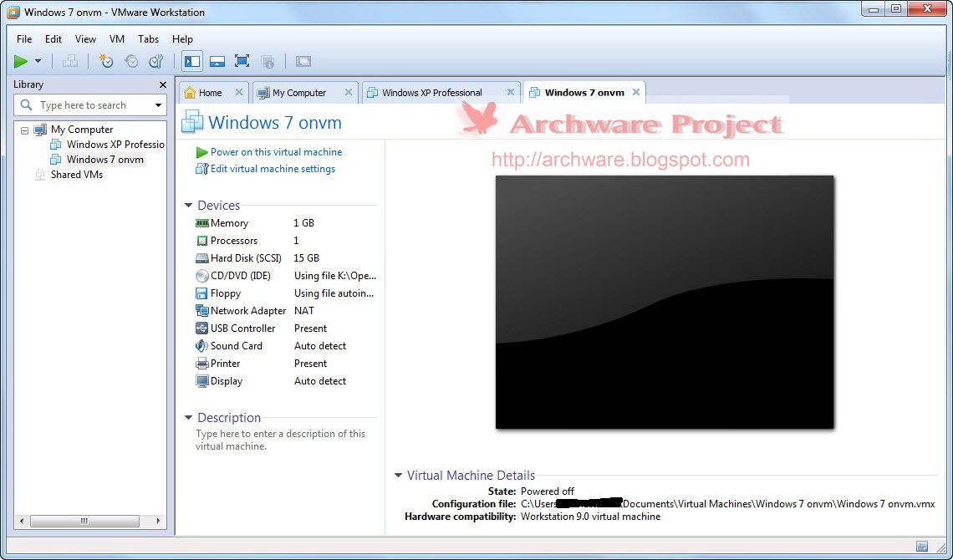Open the Snapshot Manager wrench-clock icon
Viewport: 953px width, 560px height.
click(156, 61)
